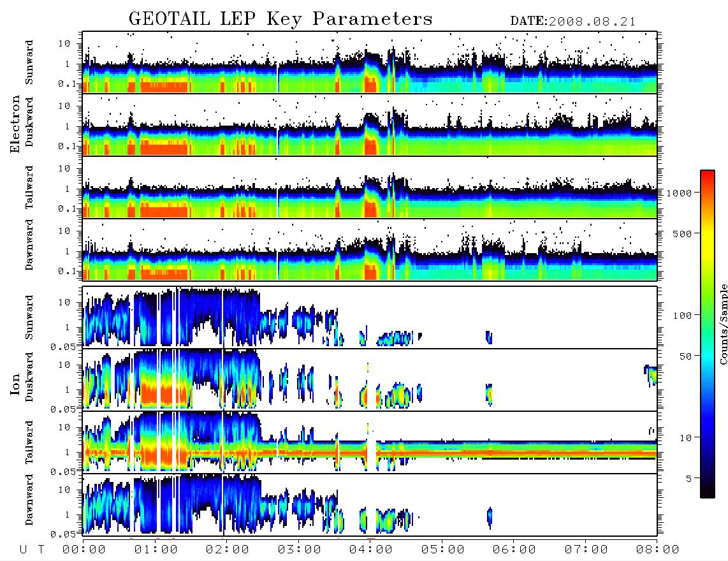Select the 06:00 time tick label

pyautogui.click(x=514, y=550)
